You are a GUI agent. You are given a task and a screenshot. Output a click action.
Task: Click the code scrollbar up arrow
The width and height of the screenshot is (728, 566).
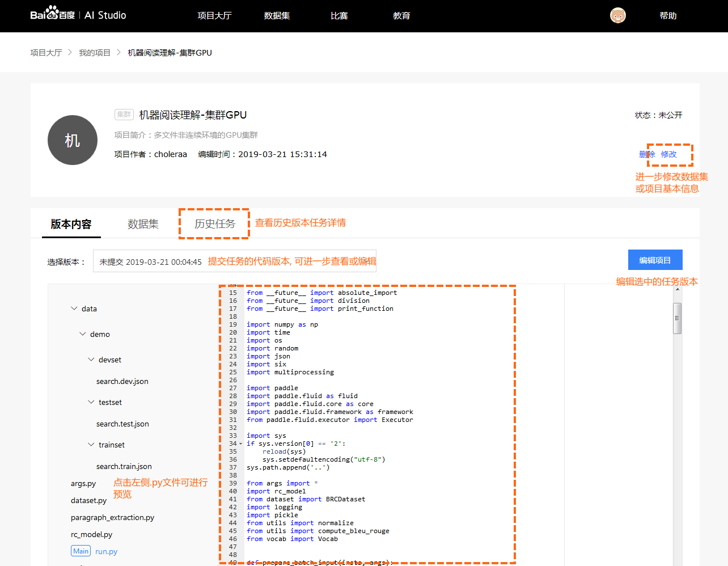coord(677,289)
